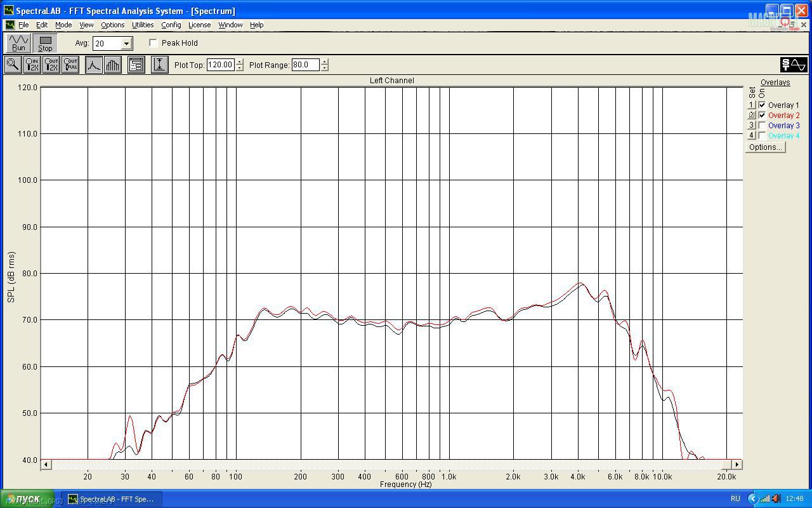
Task: Click the frequency axis right scroll arrow
Action: coord(737,465)
